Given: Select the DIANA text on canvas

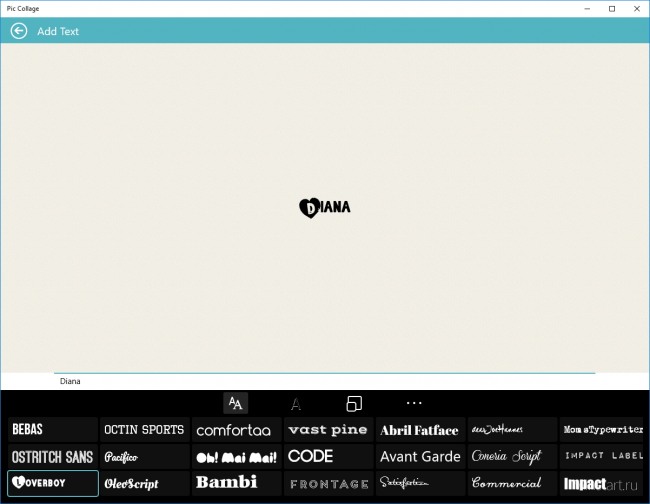Looking at the screenshot, I should tap(325, 207).
